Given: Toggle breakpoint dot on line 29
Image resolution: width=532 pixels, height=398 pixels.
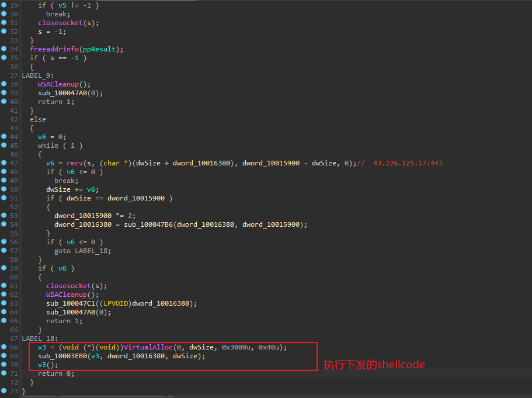Looking at the screenshot, I should [x=4, y=5].
